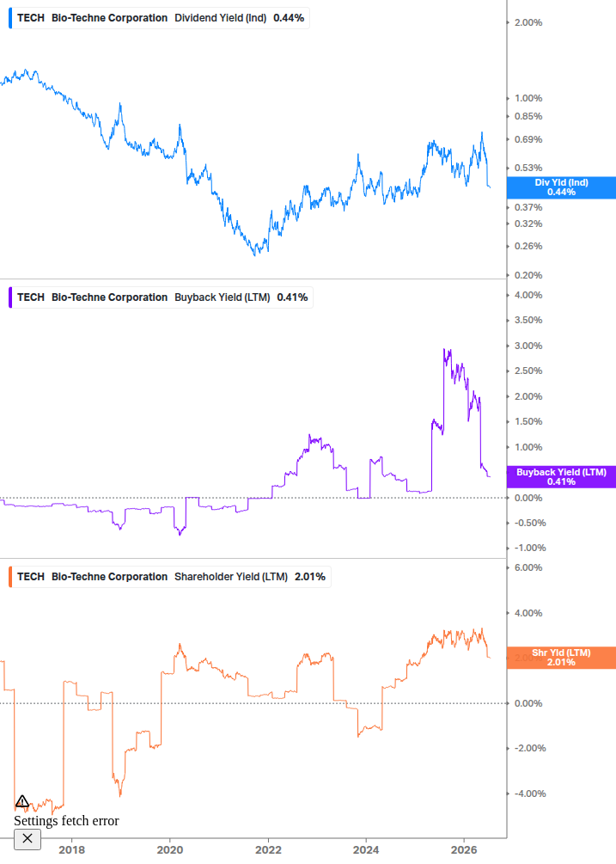The image size is (616, 864).
Task: Click the 3.50% tick on the buyback yield axis
Action: point(528,320)
